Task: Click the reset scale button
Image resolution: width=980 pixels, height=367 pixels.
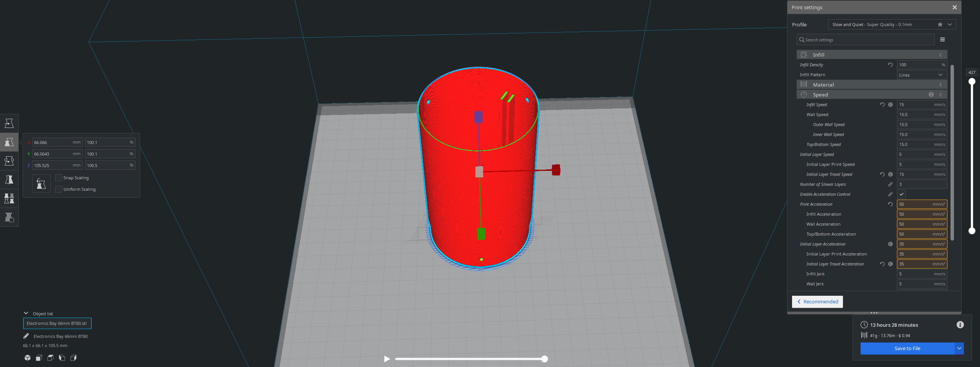Action: (41, 184)
